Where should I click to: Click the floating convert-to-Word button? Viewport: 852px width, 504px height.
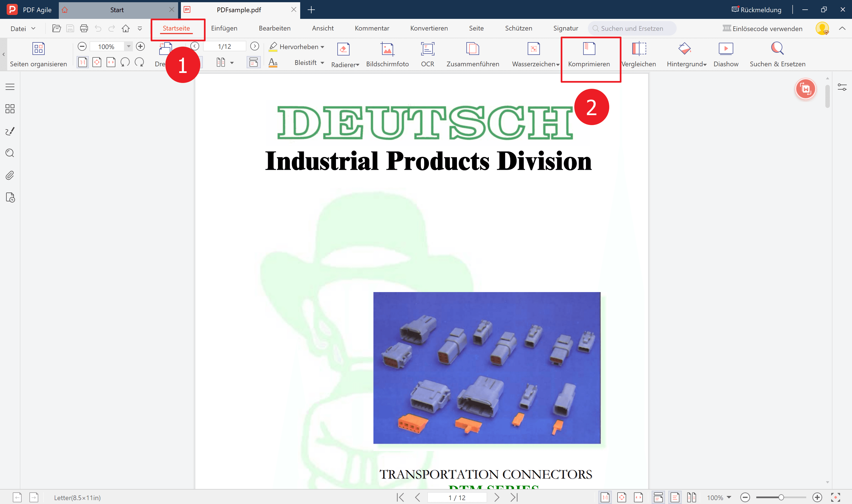pos(805,89)
